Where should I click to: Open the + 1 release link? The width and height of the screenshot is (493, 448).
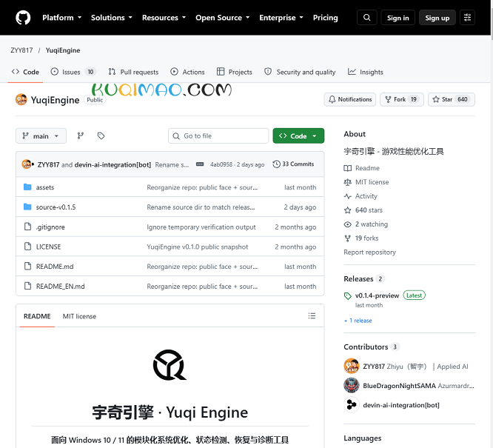click(x=358, y=321)
